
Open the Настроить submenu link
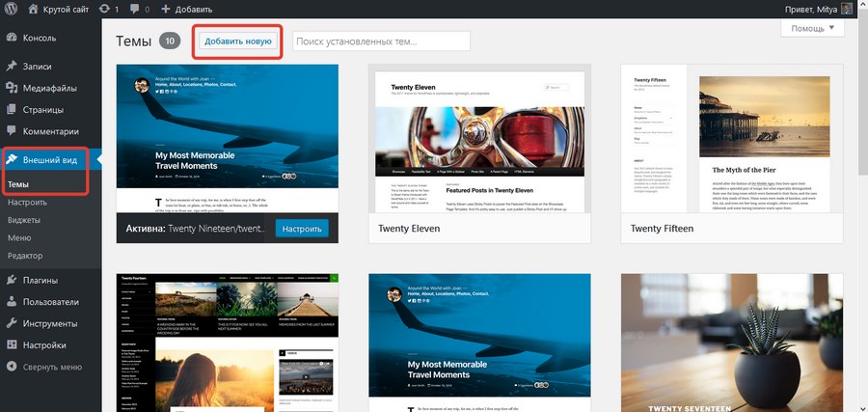27,202
